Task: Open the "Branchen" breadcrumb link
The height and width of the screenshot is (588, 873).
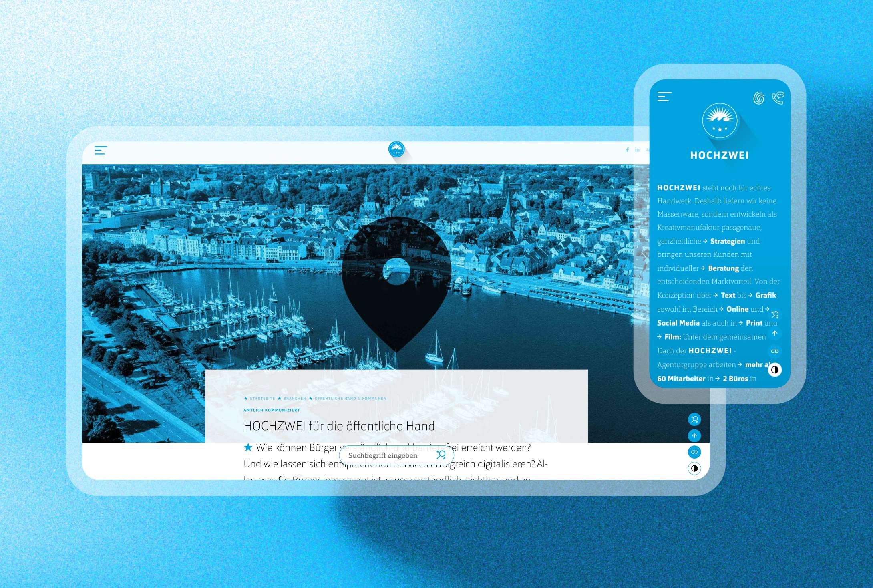Action: [295, 399]
